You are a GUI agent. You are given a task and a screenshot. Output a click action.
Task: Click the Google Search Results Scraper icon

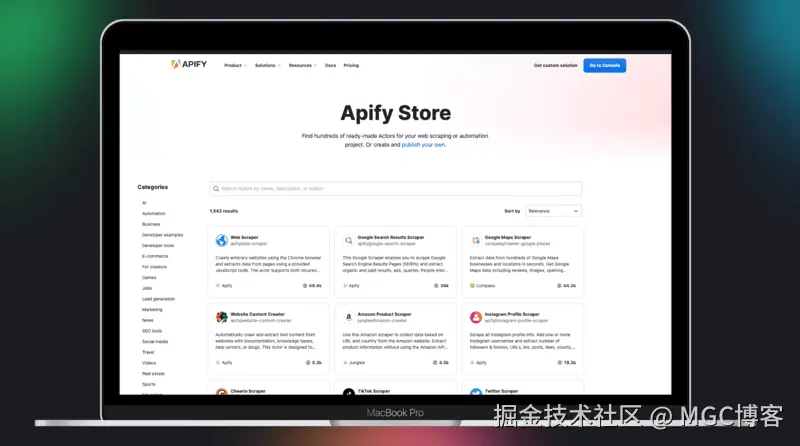click(348, 240)
